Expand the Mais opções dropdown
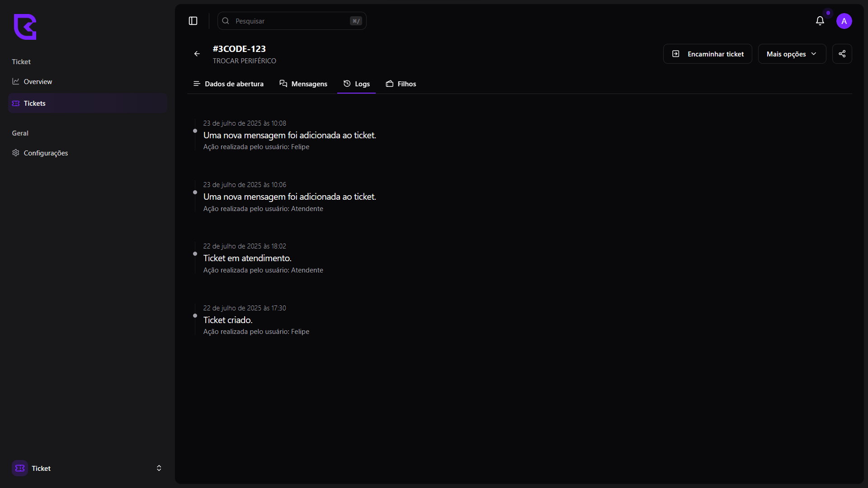868x488 pixels. (792, 54)
